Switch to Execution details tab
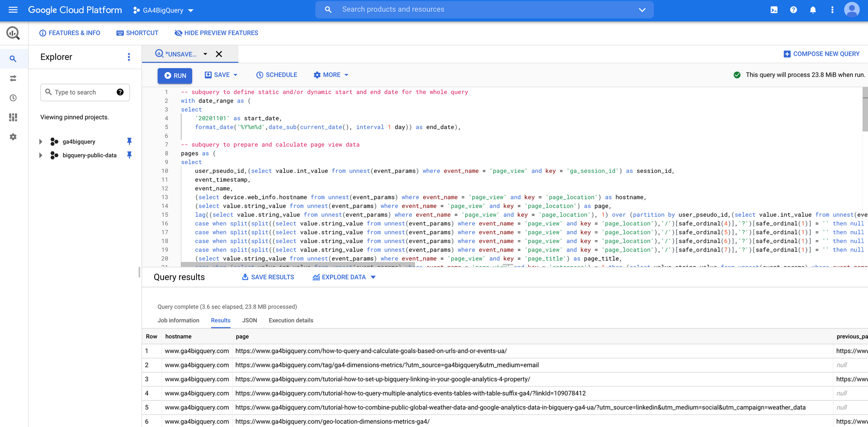The width and height of the screenshot is (868, 427). point(291,321)
